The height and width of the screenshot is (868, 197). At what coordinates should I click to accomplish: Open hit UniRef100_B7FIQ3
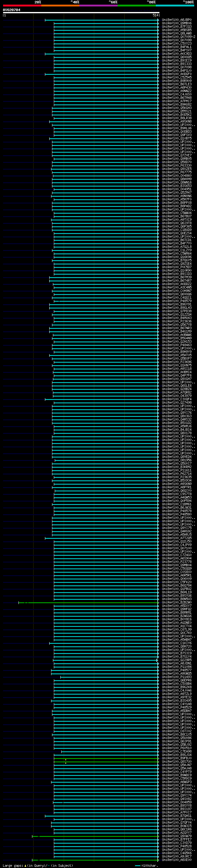(177, 26)
